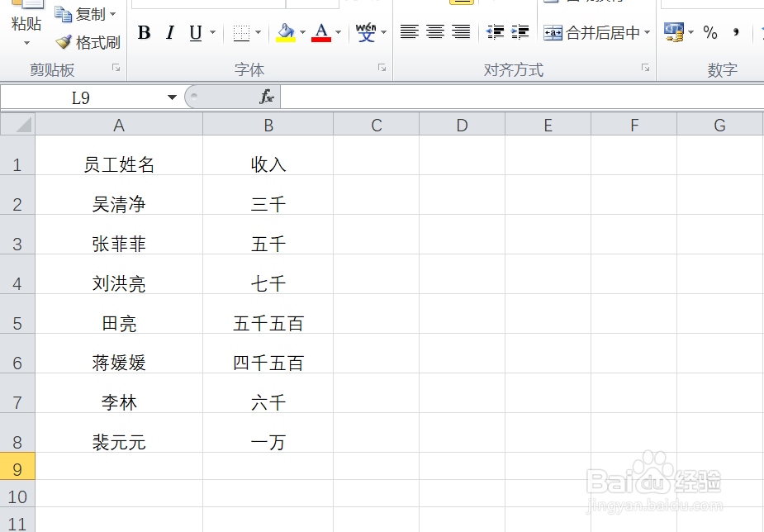Toggle italic formatting

pyautogui.click(x=170, y=33)
